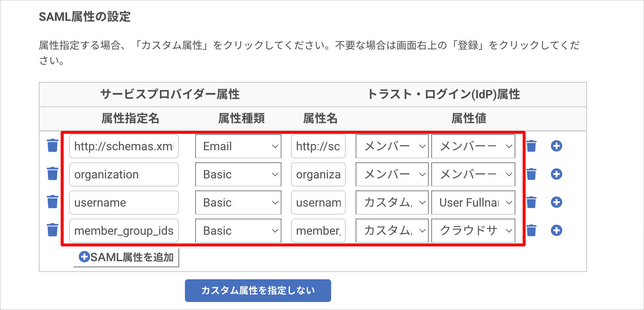Image resolution: width=644 pixels, height=310 pixels.
Task: Click plus icon on username row
Action: pyautogui.click(x=556, y=202)
